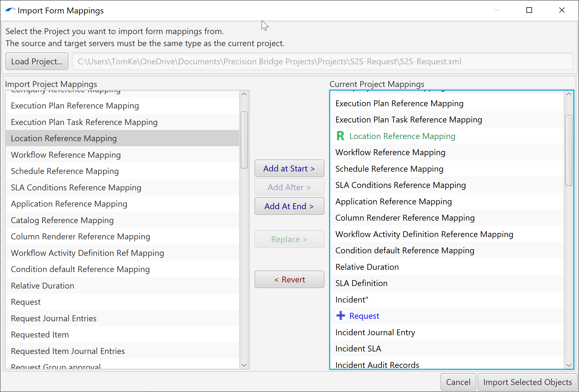Click the Replace button

(x=289, y=239)
